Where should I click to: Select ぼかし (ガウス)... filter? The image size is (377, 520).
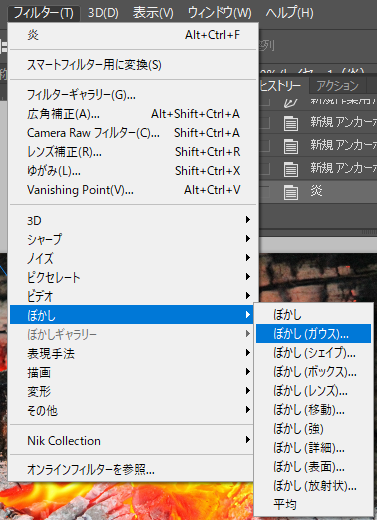coord(313,334)
